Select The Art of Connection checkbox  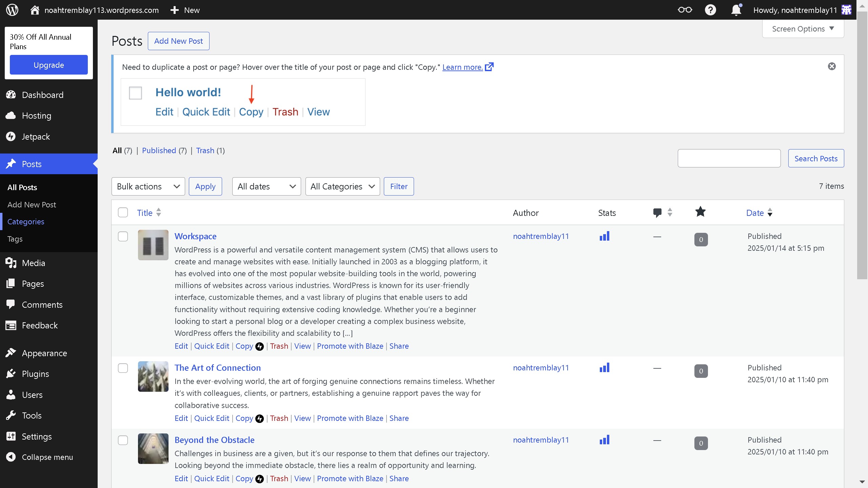(x=123, y=368)
